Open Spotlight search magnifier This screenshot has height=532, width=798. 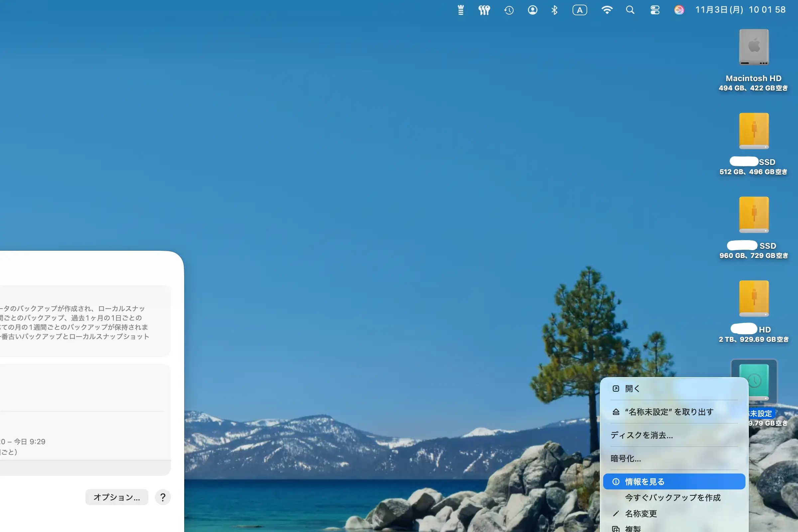[630, 10]
